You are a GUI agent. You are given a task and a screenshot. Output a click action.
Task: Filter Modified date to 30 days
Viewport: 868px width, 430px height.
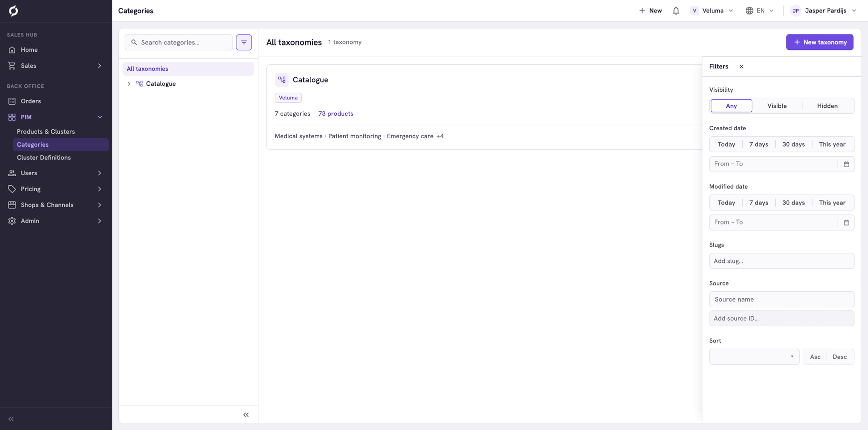(793, 203)
